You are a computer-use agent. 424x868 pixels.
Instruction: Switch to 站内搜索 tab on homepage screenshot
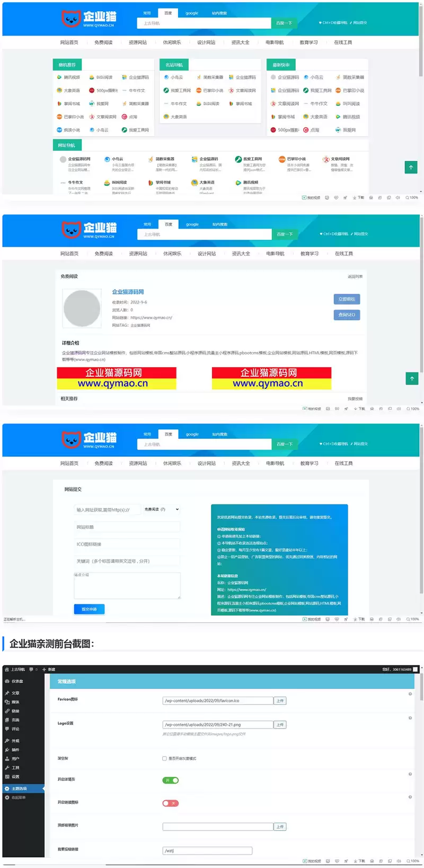coord(219,13)
